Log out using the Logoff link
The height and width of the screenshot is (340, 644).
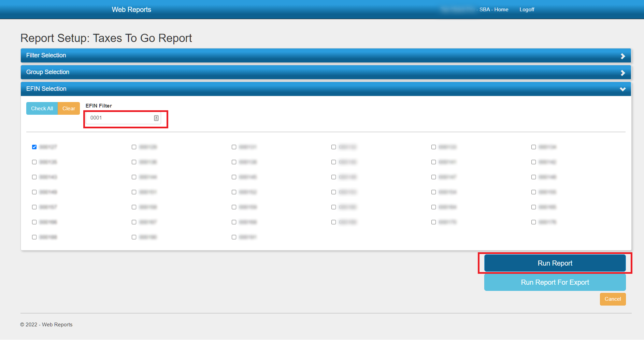coord(527,10)
